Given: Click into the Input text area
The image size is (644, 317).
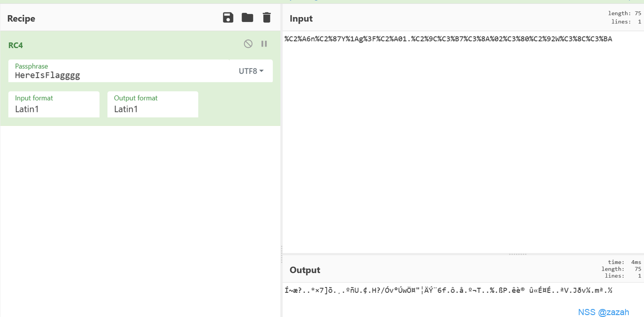Looking at the screenshot, I should [463, 142].
